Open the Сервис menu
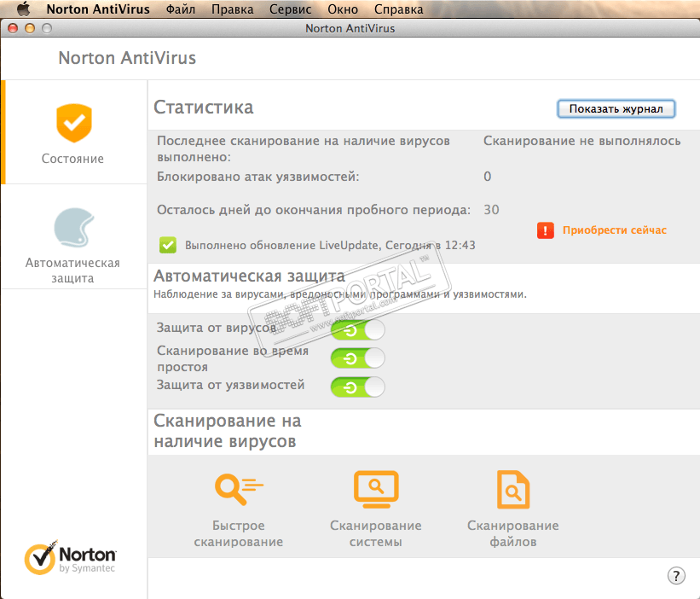Image resolution: width=700 pixels, height=599 pixels. (x=290, y=9)
